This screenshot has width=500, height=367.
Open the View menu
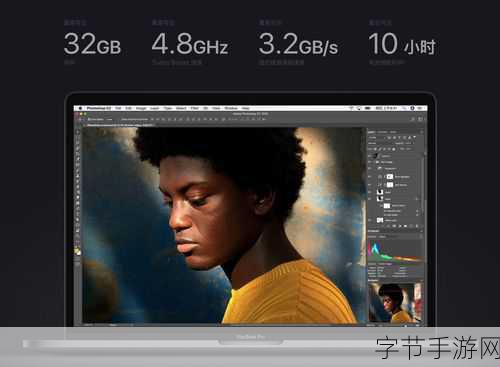[x=216, y=108]
